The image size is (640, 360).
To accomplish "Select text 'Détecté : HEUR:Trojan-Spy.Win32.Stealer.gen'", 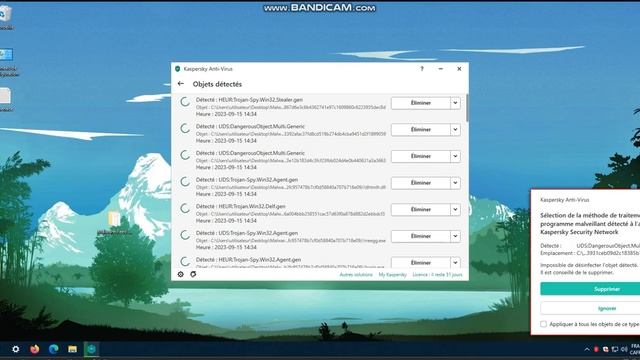I will coord(249,100).
